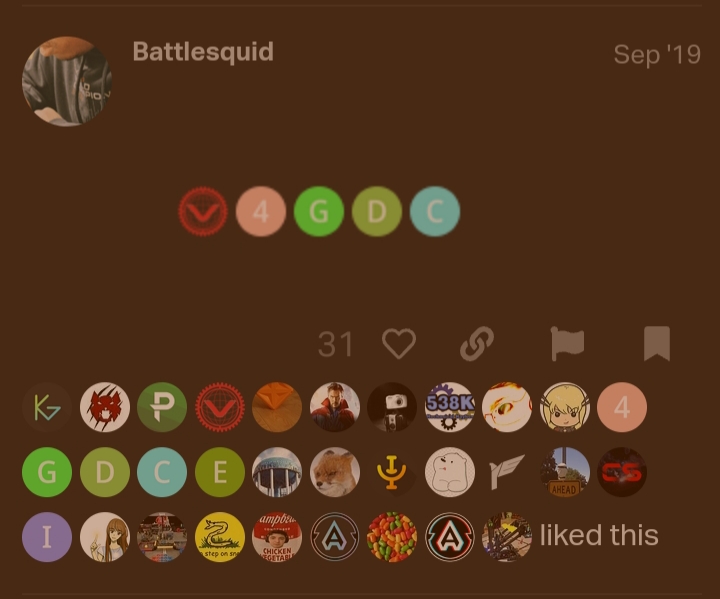Screen dimensions: 720x599
Task: Like the post with the heart icon
Action: [x=399, y=343]
